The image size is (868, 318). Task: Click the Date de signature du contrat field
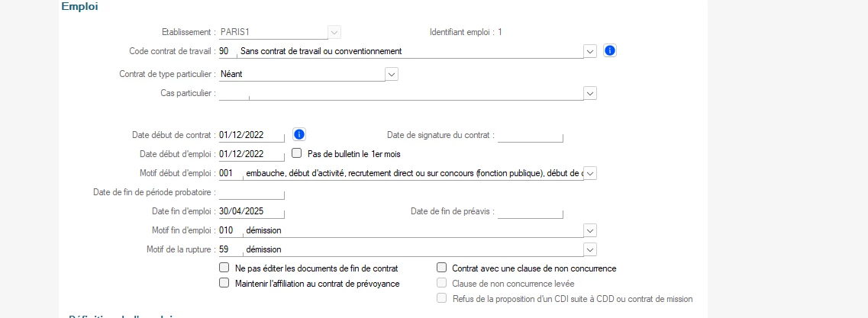coord(531,136)
